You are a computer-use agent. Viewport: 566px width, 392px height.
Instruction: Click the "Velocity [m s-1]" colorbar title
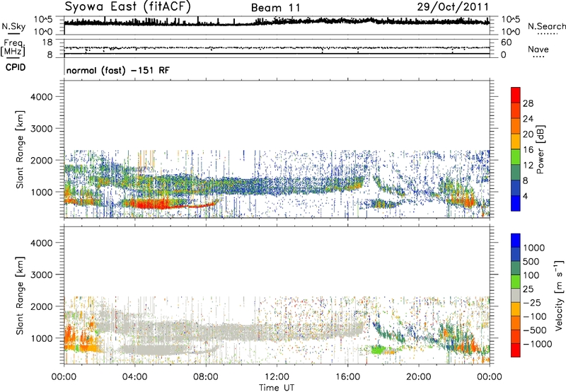click(559, 295)
